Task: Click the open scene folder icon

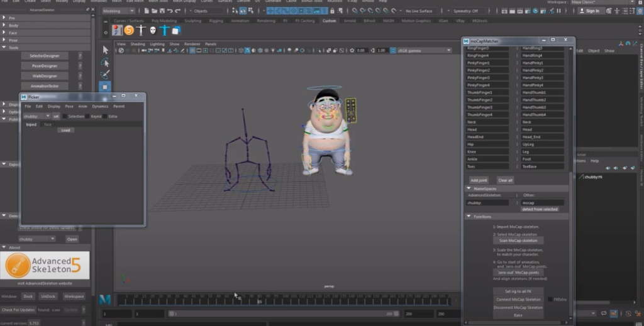Action: 155,11
